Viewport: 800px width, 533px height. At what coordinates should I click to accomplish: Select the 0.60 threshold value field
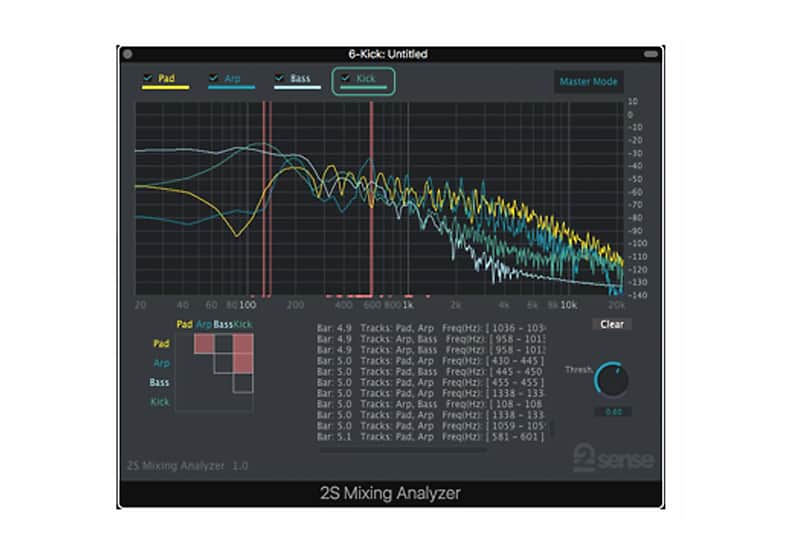point(613,412)
